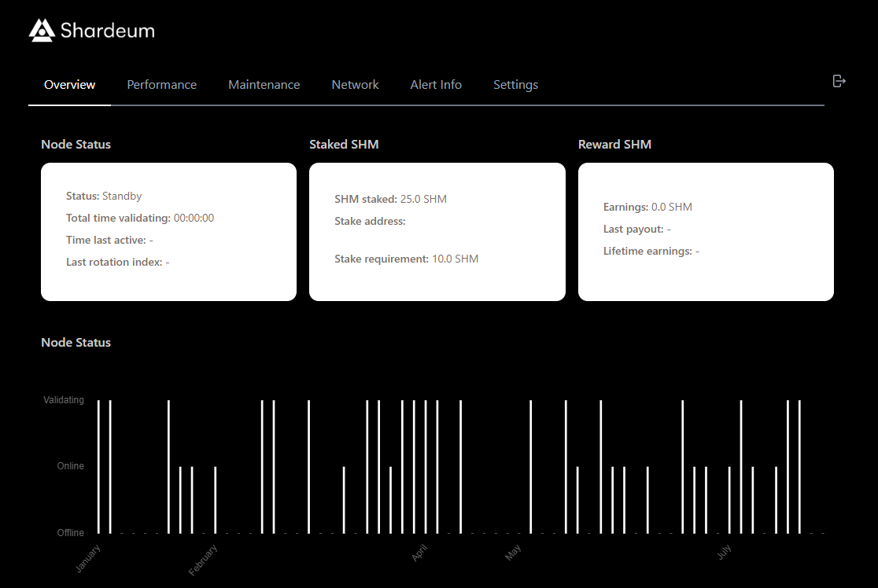Click the May label on chart axis
This screenshot has height=588, width=878.
[x=513, y=552]
